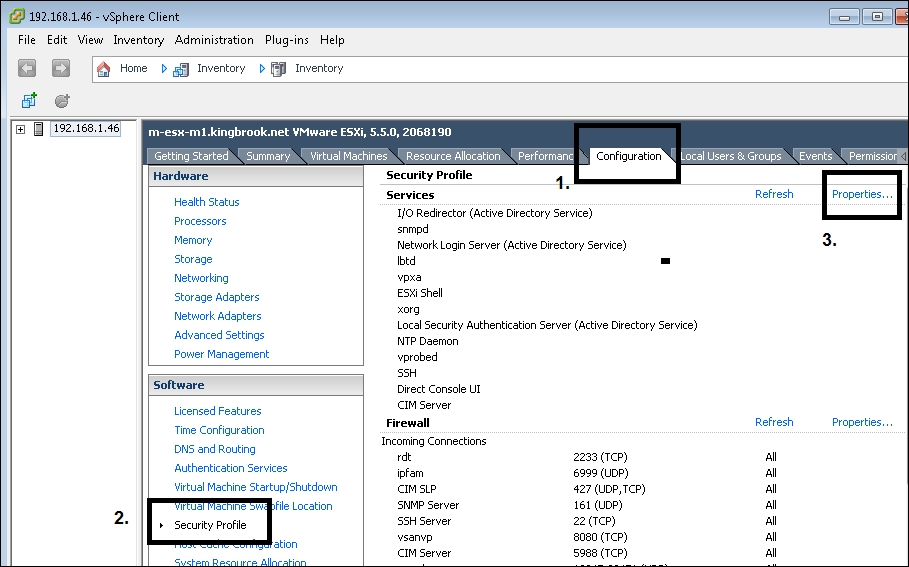Open the Storage Adapters link

pyautogui.click(x=216, y=297)
